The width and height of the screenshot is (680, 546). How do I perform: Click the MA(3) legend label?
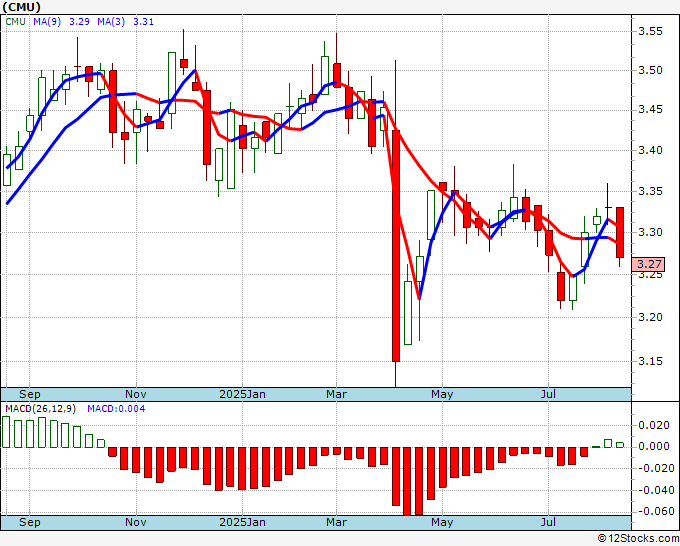pyautogui.click(x=111, y=21)
